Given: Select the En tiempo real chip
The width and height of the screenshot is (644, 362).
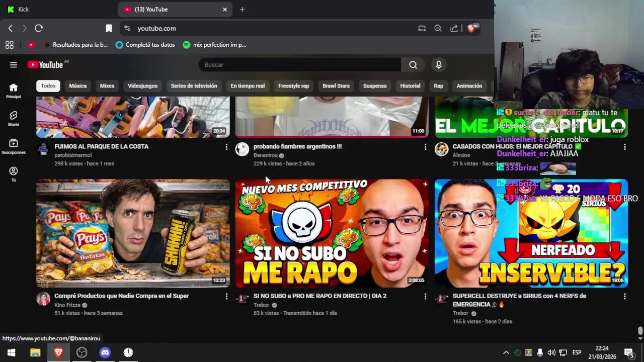Looking at the screenshot, I should point(248,86).
